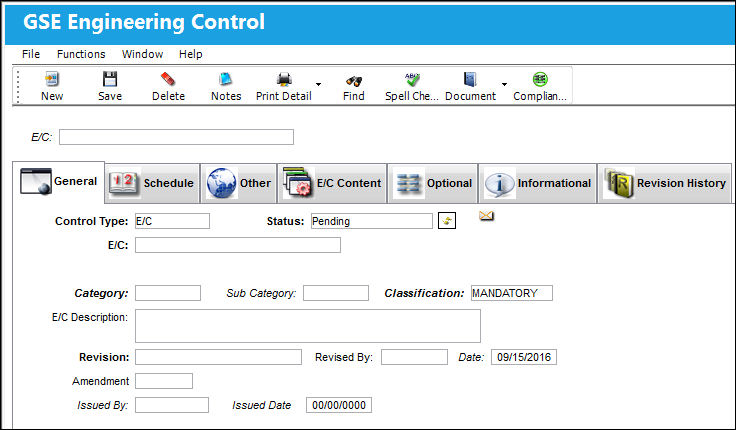Click the toolbar drag handle dots

click(x=18, y=86)
